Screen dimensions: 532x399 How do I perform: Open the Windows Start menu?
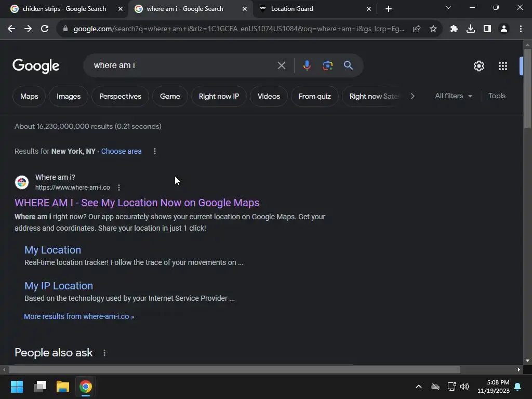[17, 387]
